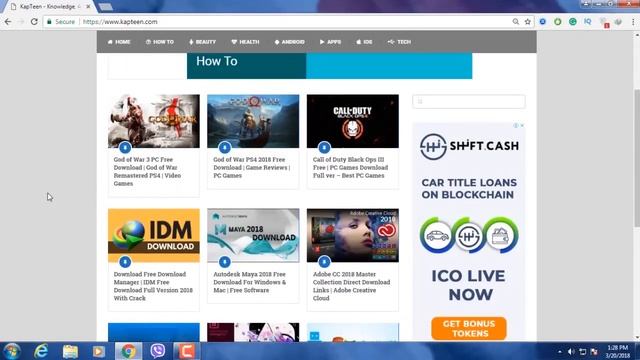Go to HOME in site navigation
The width and height of the screenshot is (640, 360).
pos(119,42)
